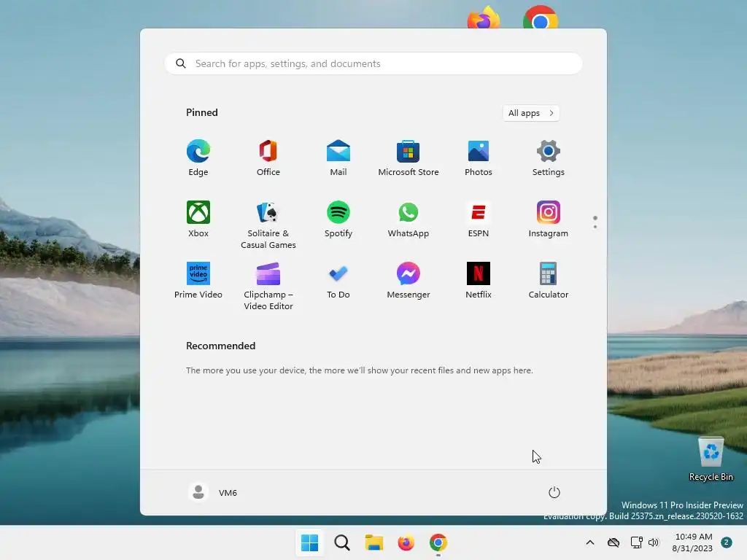Open the WhatsApp pinned app
Viewport: 747px width, 560px height.
pos(409,219)
